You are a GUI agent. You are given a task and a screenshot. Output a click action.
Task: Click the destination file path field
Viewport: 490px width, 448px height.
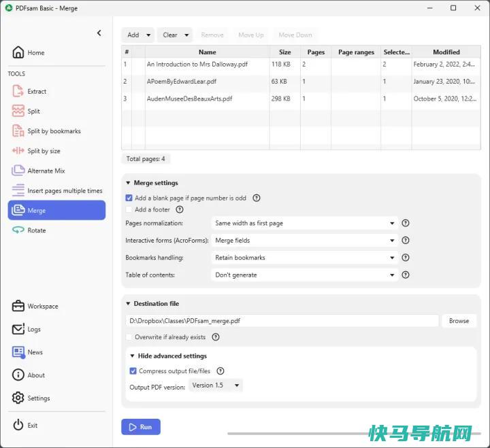282,321
